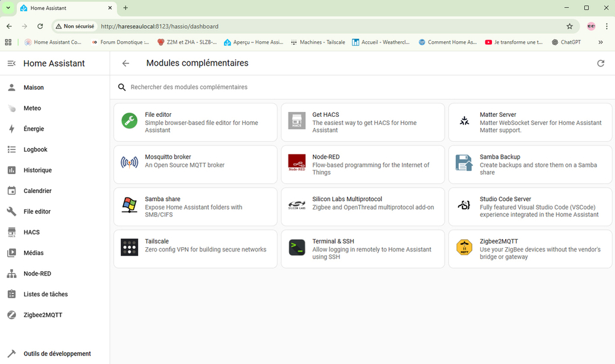Close the Home Assistant browser tab
This screenshot has width=615, height=364.
point(110,8)
